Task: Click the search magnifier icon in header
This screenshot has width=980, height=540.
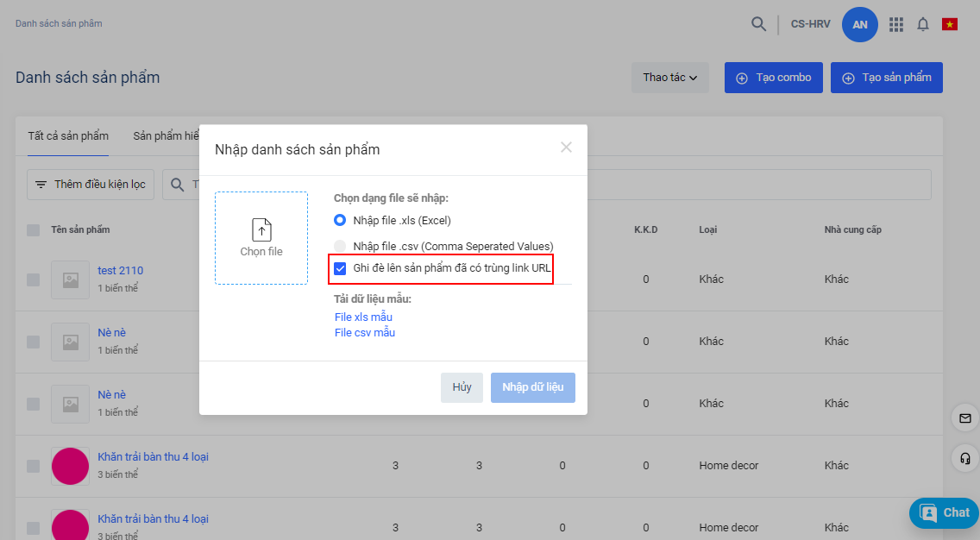Action: (758, 24)
